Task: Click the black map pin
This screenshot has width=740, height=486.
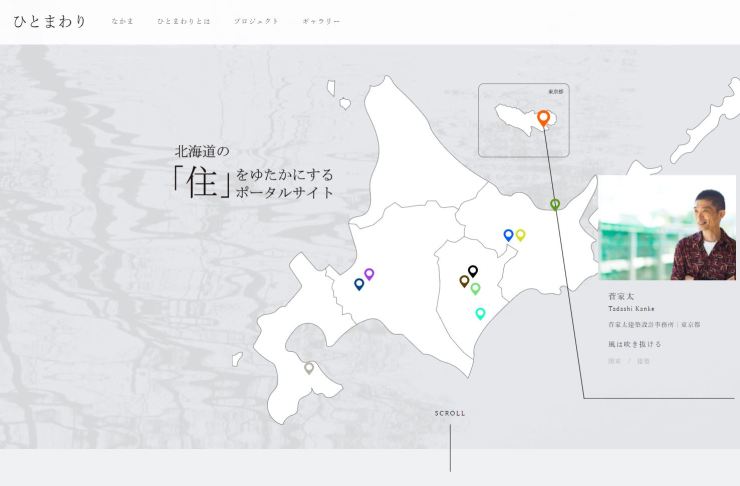Action: [473, 271]
